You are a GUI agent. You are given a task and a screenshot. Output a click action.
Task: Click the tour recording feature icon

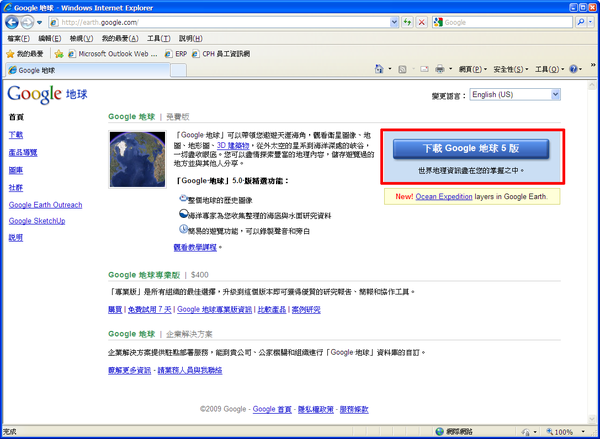[x=183, y=229]
